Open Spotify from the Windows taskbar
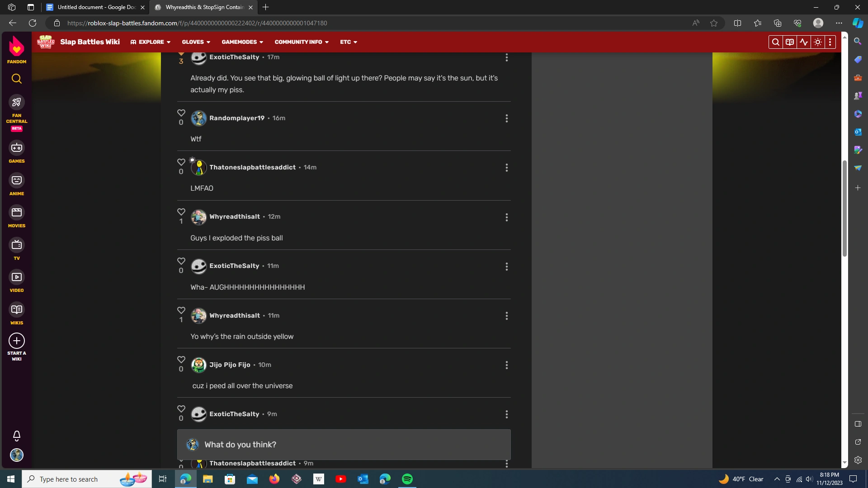This screenshot has width=868, height=488. (407, 479)
